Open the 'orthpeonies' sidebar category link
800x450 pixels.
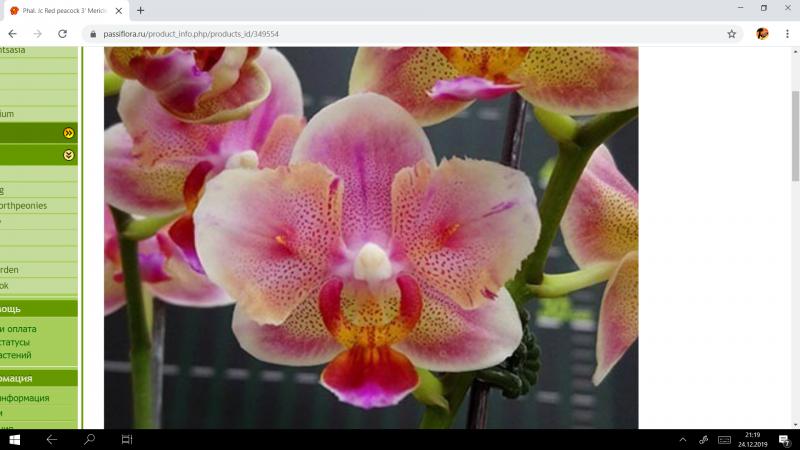tap(24, 206)
